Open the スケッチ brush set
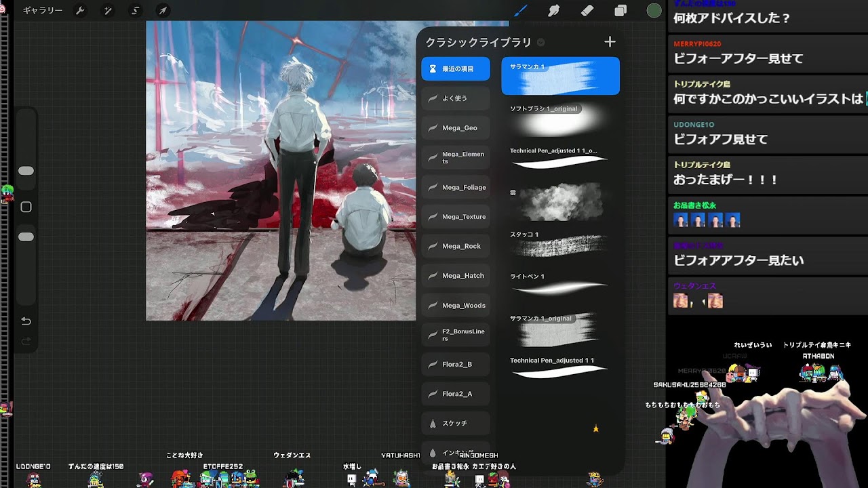 456,423
